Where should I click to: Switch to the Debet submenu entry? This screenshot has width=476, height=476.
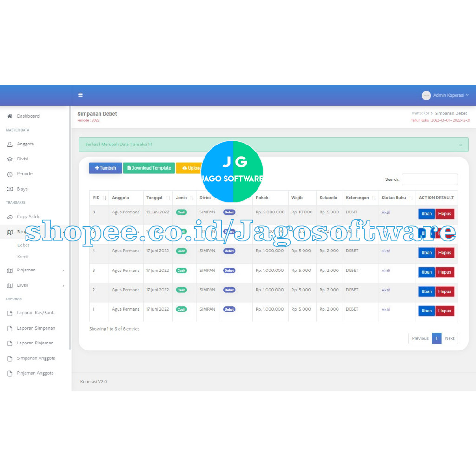[23, 245]
